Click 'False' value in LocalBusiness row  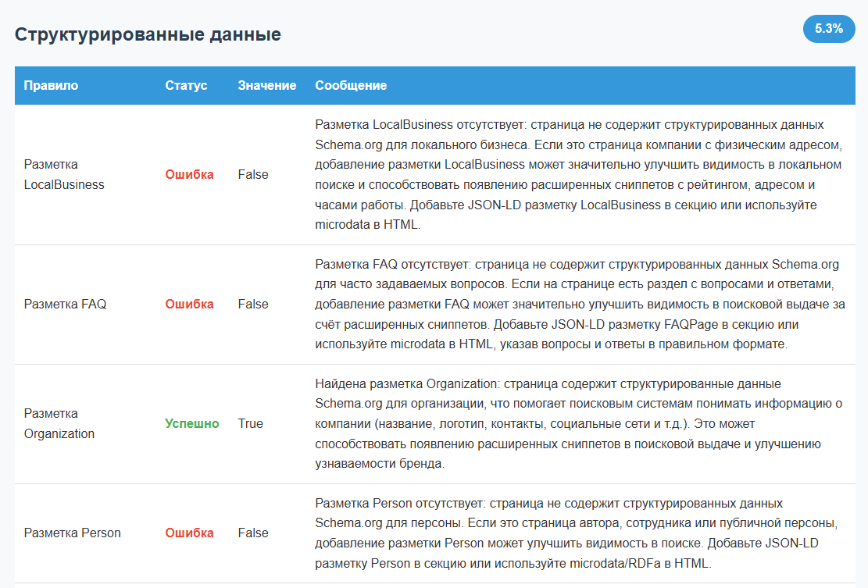point(253,174)
